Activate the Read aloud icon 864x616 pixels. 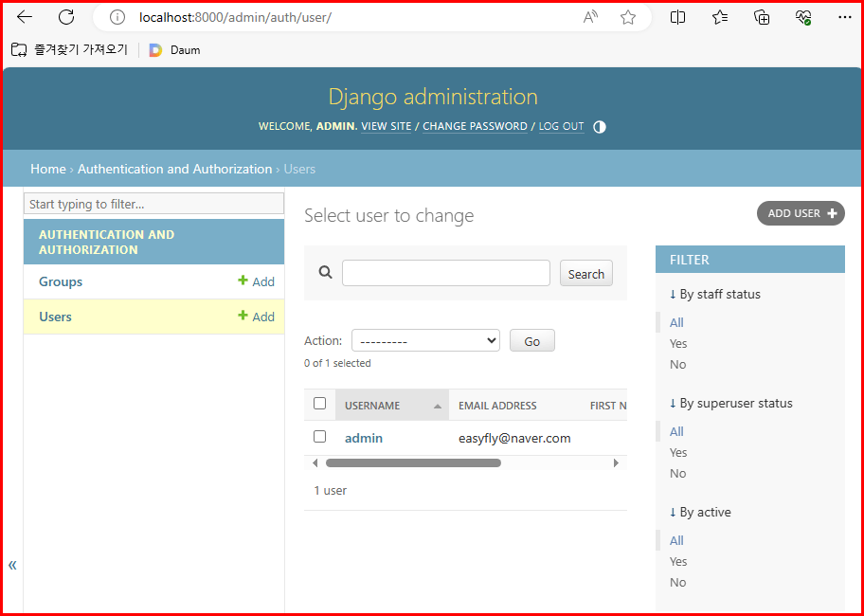590,18
